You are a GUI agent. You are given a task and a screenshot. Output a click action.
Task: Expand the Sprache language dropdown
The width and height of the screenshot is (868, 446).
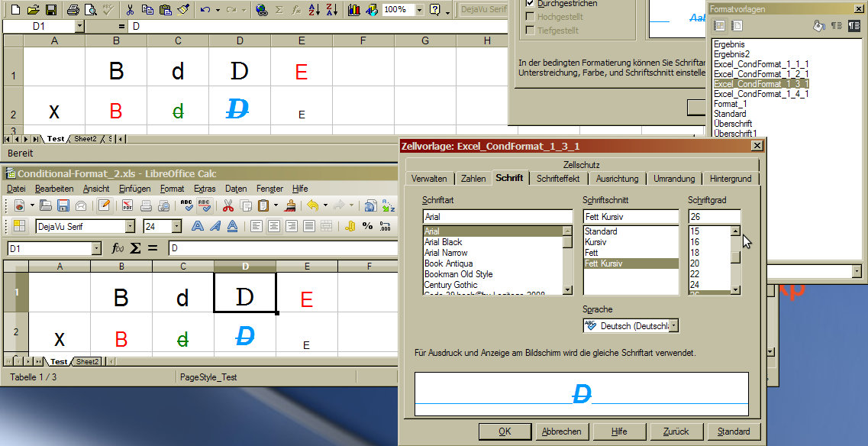click(673, 326)
